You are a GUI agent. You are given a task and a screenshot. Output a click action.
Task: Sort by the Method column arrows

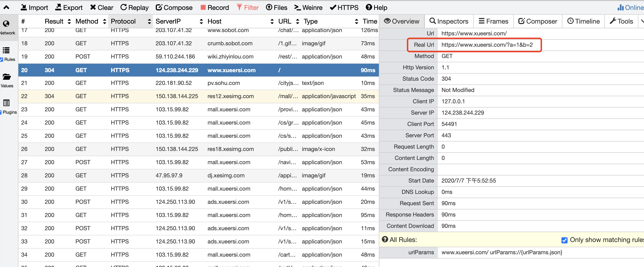105,21
